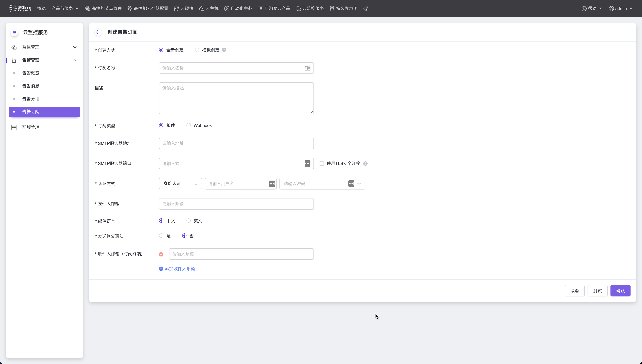Click the SMTP服务器地址 input field
642x364 pixels.
pyautogui.click(x=236, y=143)
